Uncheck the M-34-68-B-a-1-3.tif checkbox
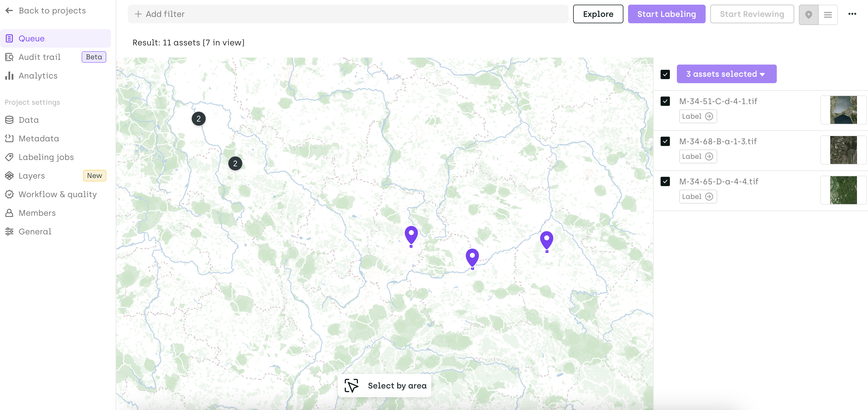The image size is (868, 410). click(x=665, y=141)
